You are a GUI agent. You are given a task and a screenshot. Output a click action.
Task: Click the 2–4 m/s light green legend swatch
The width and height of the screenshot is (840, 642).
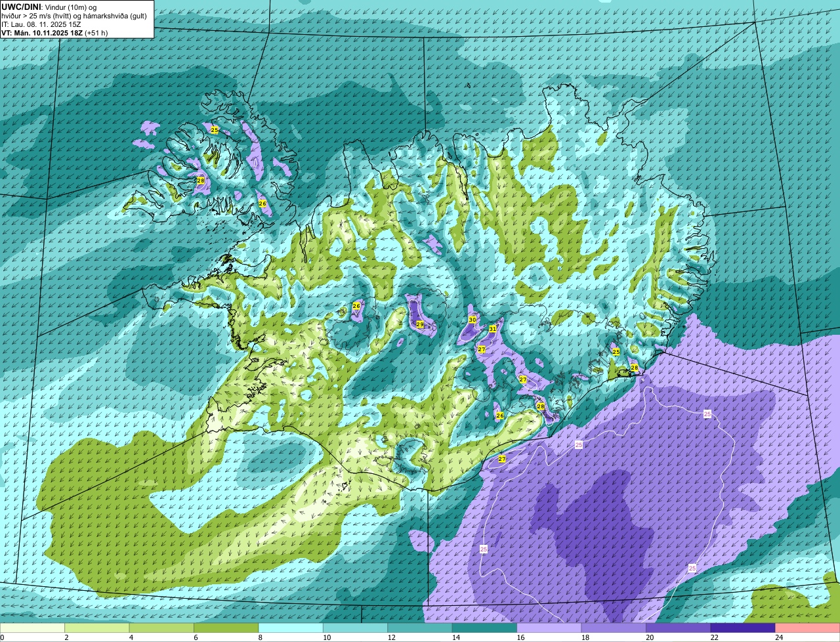tap(98, 628)
